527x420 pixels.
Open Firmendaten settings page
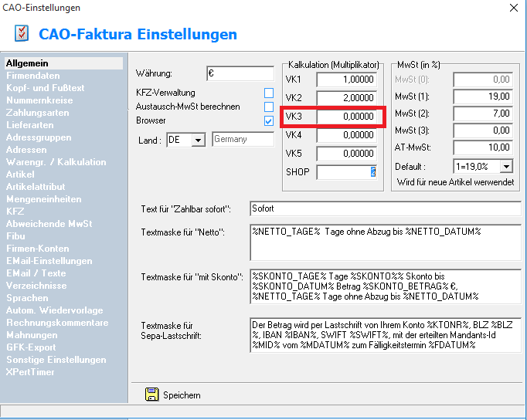coord(33,76)
